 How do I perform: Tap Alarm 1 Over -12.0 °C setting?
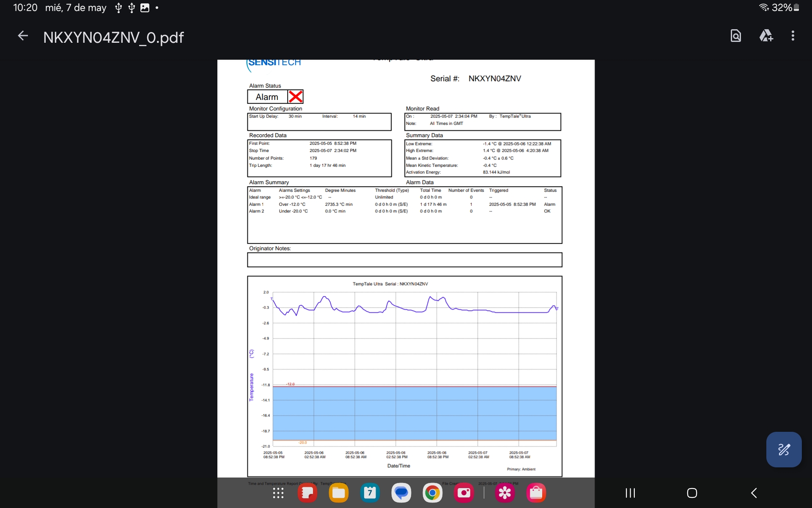point(292,204)
